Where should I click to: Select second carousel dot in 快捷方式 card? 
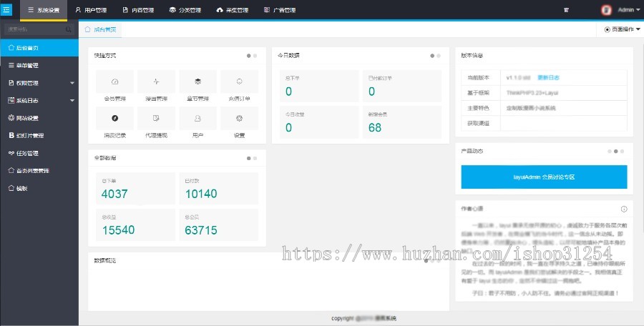point(255,56)
